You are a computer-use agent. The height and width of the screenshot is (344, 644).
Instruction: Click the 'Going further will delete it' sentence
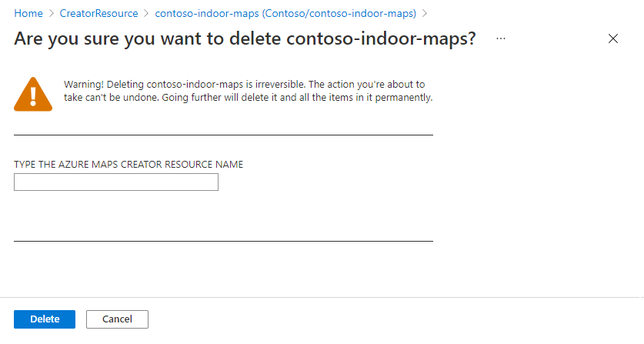297,98
